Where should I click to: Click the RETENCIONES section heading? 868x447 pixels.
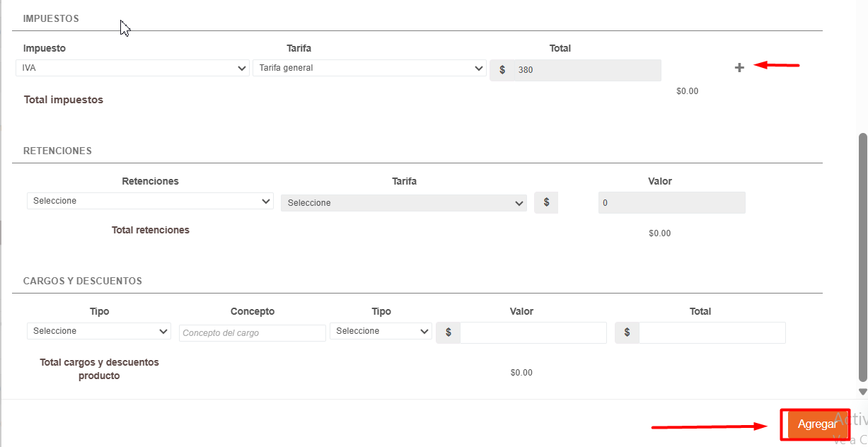[x=57, y=151]
